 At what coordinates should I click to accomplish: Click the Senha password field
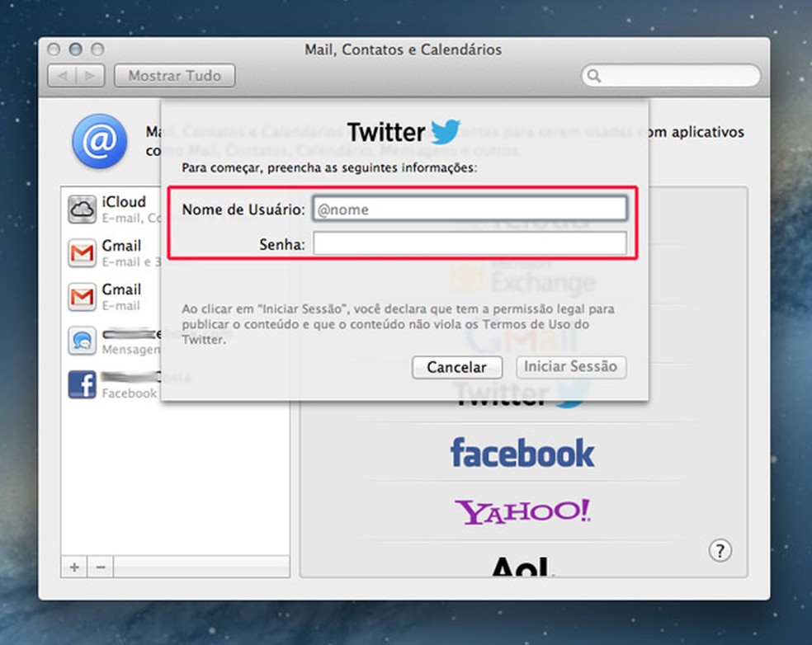470,243
